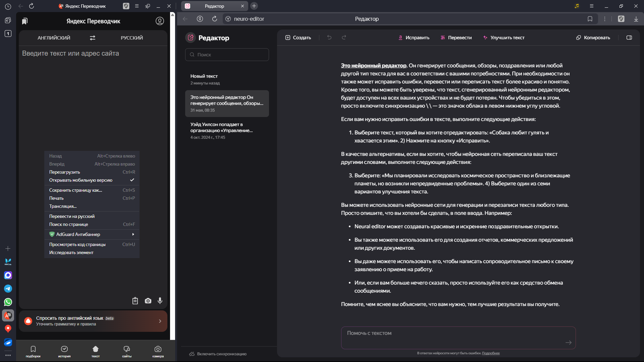The image size is (644, 362).
Task: Add new sidebar app plus icon
Action: coord(8,248)
